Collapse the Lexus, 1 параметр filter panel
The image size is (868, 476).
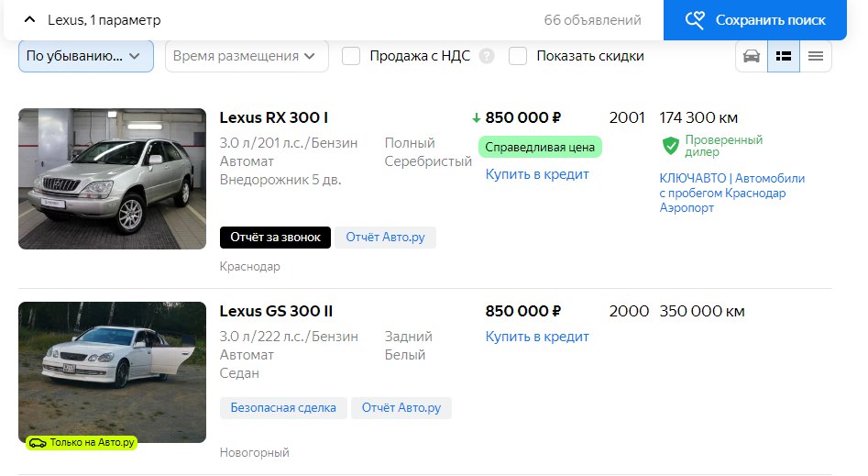point(29,19)
